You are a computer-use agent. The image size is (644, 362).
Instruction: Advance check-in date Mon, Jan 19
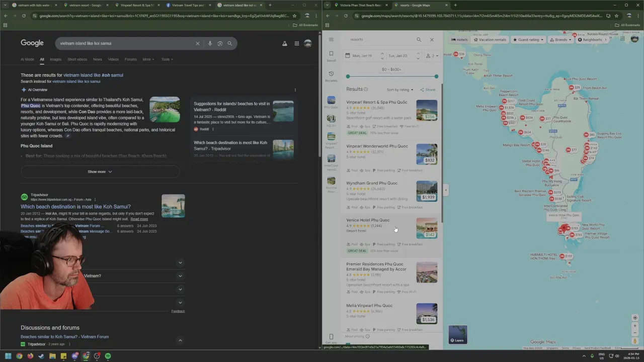(382, 54)
